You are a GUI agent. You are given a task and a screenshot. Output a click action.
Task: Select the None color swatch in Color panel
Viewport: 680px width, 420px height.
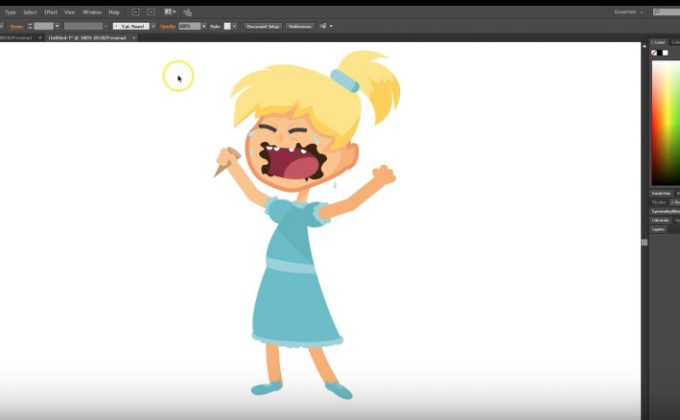(x=654, y=53)
